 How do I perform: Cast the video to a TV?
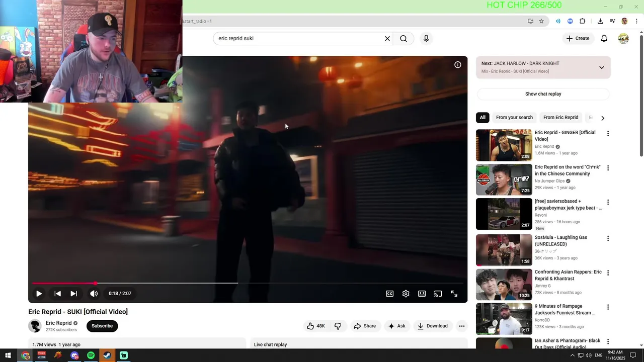click(x=438, y=294)
